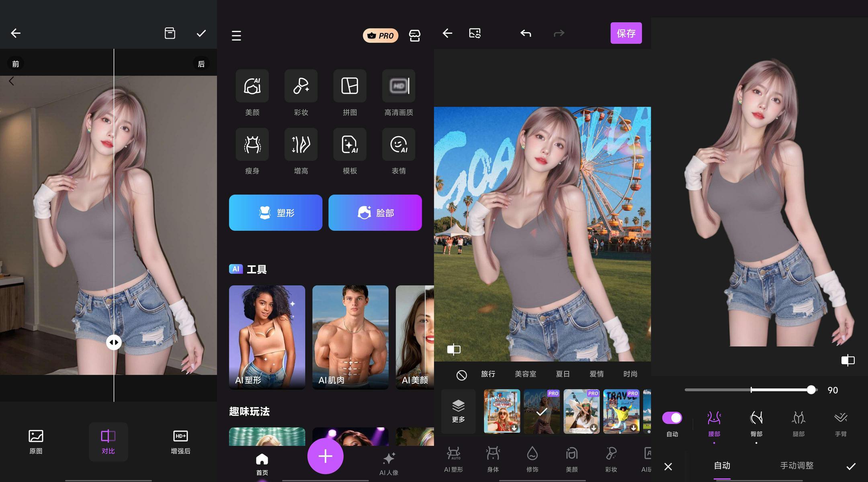
Task: Open the AI肌肉 thumbnail card
Action: pos(350,337)
